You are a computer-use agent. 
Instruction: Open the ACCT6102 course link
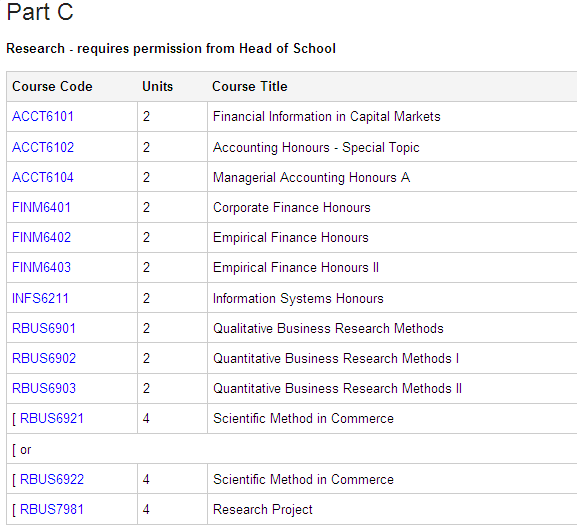[43, 147]
